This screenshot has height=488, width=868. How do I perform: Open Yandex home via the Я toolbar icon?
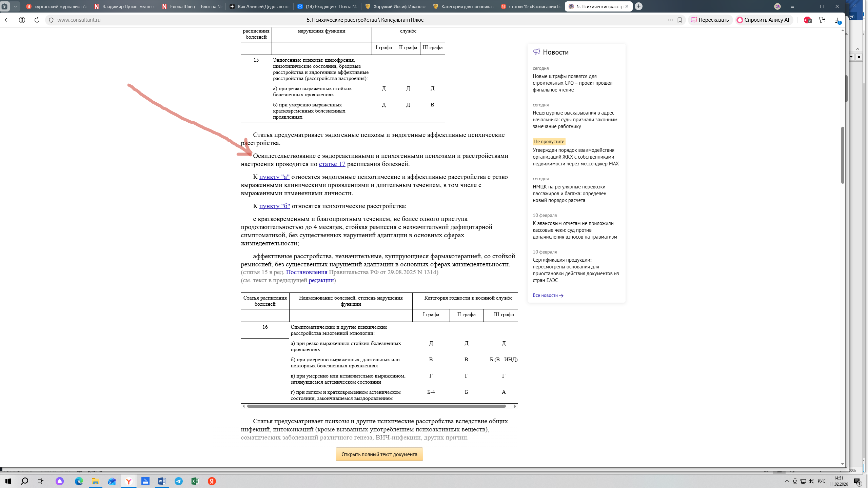[22, 20]
